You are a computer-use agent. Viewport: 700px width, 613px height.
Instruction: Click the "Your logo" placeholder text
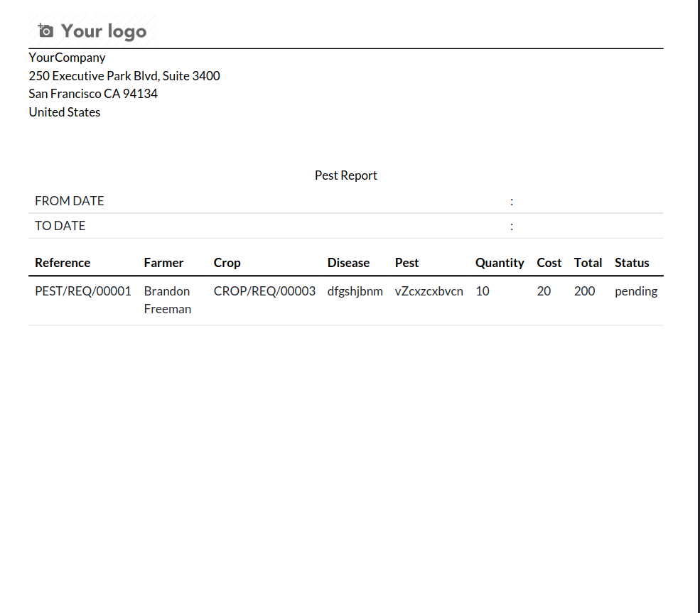click(x=104, y=31)
